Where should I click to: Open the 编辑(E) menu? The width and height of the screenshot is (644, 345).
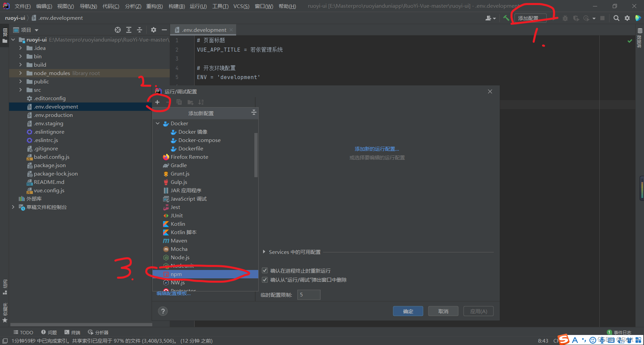[x=44, y=6]
